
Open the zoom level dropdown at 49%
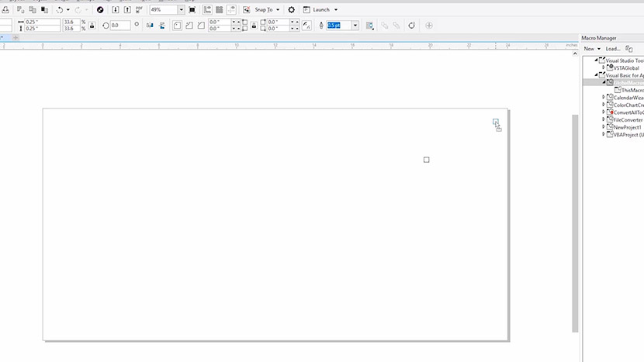(x=181, y=10)
